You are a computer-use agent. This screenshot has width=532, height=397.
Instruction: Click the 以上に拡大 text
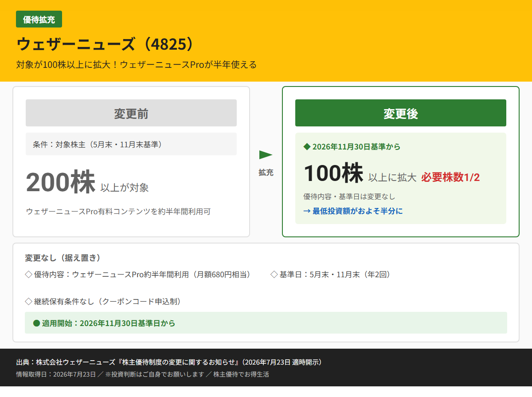coord(392,178)
